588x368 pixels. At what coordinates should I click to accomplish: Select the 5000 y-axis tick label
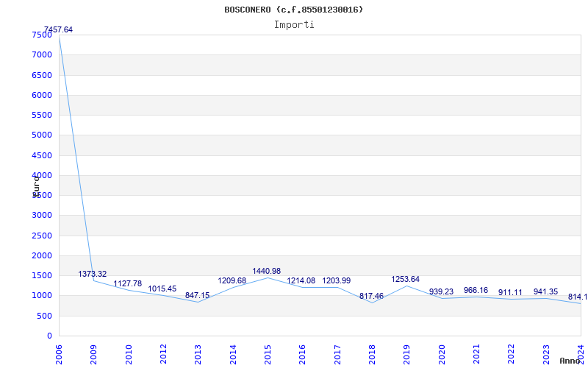tap(41, 135)
